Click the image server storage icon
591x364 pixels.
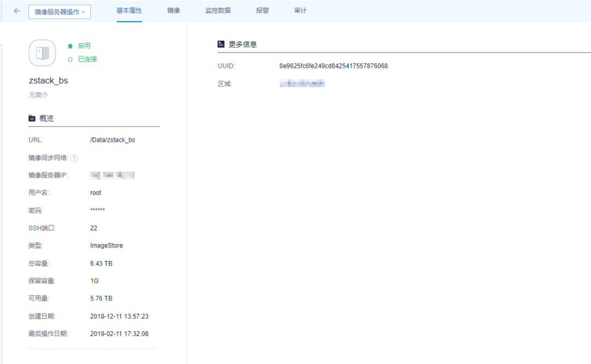(42, 53)
